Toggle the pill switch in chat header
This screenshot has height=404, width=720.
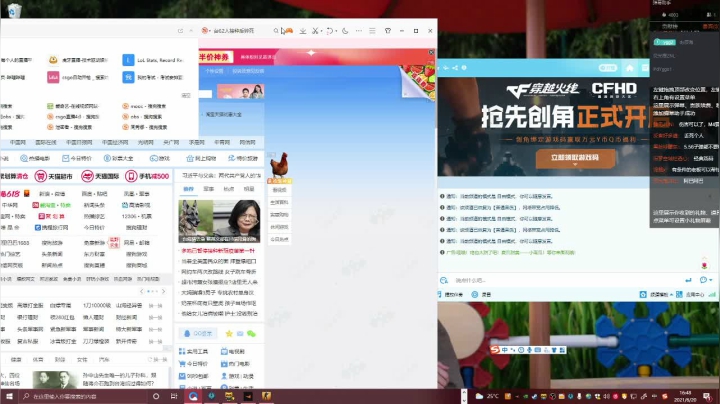click(x=608, y=68)
